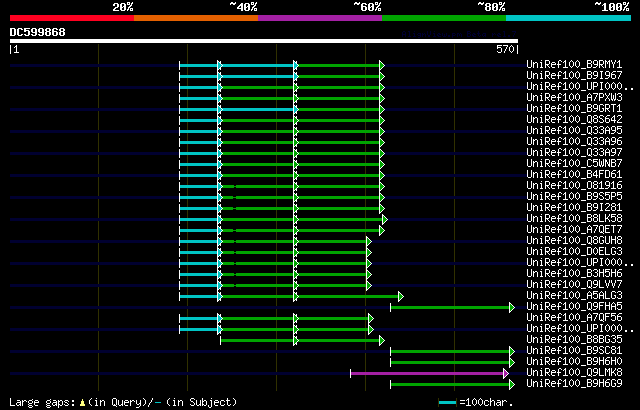
Task: Open subject UniRef100_Q8S642
Action: 574,120
